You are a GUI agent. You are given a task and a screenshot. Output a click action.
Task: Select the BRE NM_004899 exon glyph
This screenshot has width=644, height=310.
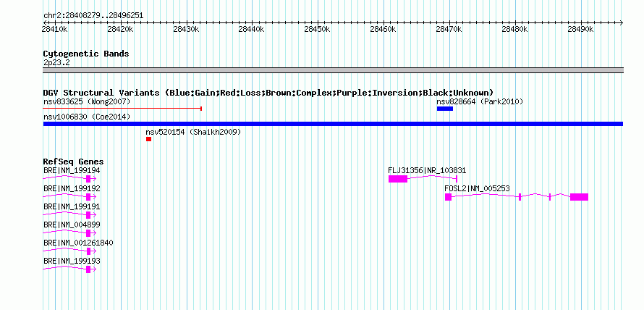point(88,233)
